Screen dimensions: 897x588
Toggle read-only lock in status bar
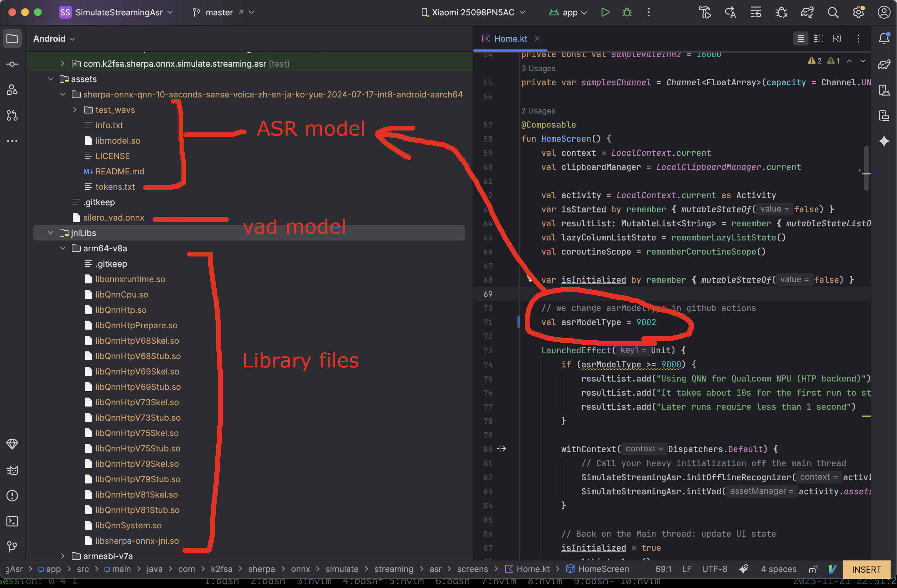click(813, 569)
